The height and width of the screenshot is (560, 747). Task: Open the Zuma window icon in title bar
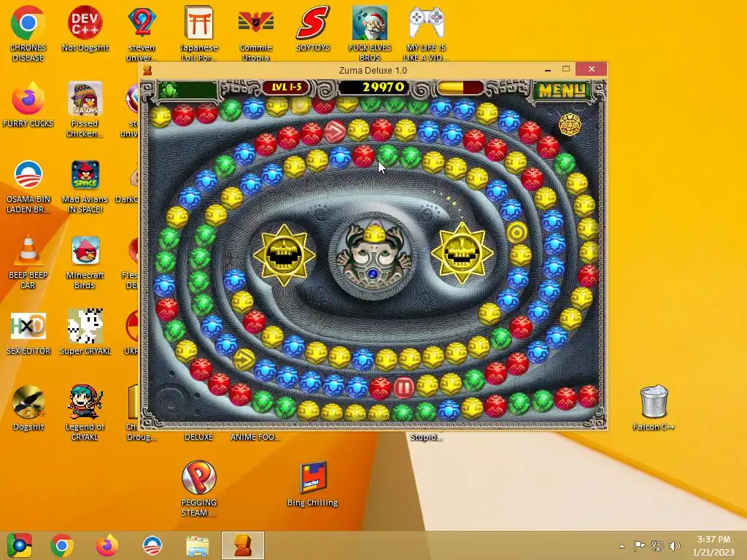tap(147, 71)
